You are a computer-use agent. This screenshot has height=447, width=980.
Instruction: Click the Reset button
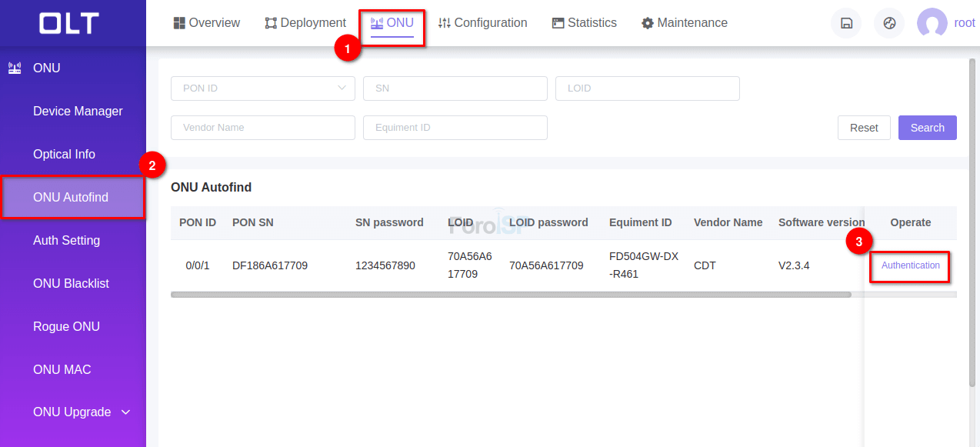tap(864, 128)
